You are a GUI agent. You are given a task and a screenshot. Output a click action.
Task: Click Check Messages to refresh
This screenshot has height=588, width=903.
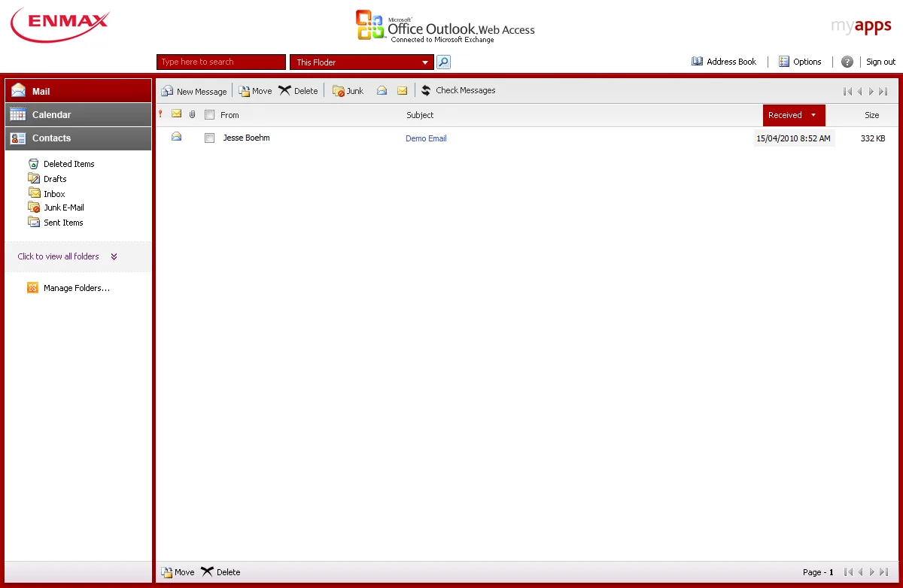tap(458, 90)
